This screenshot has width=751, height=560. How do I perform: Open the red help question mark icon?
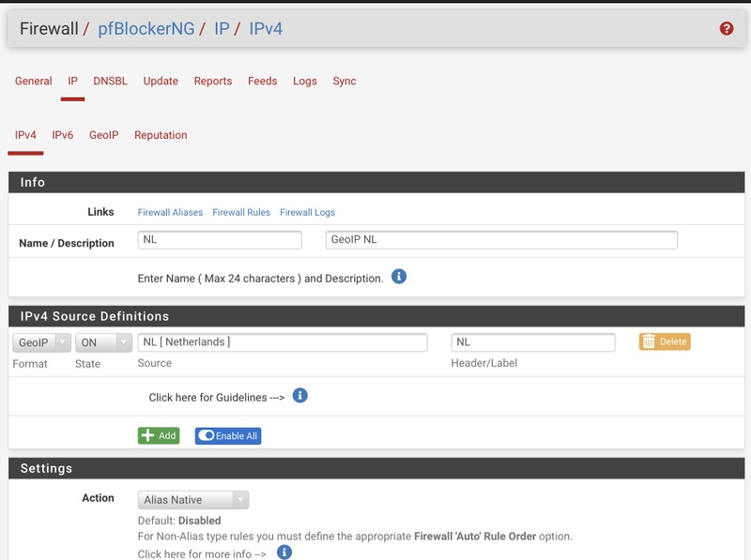coord(726,29)
